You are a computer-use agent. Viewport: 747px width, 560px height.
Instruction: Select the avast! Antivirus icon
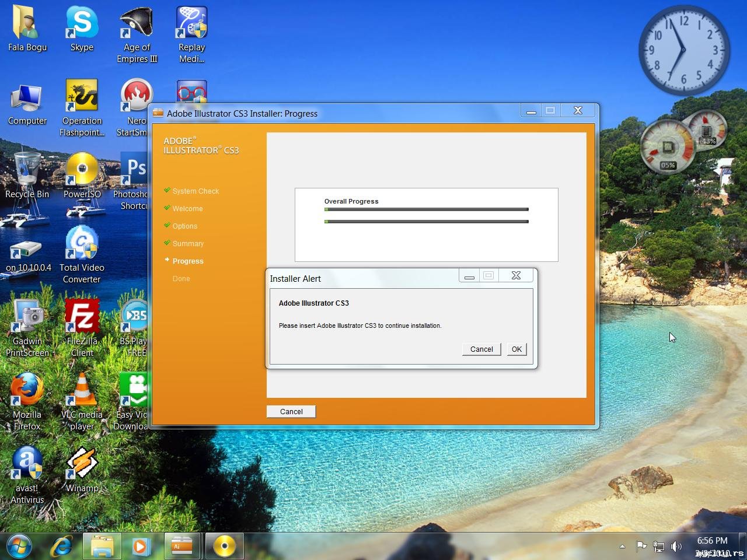coord(27,475)
